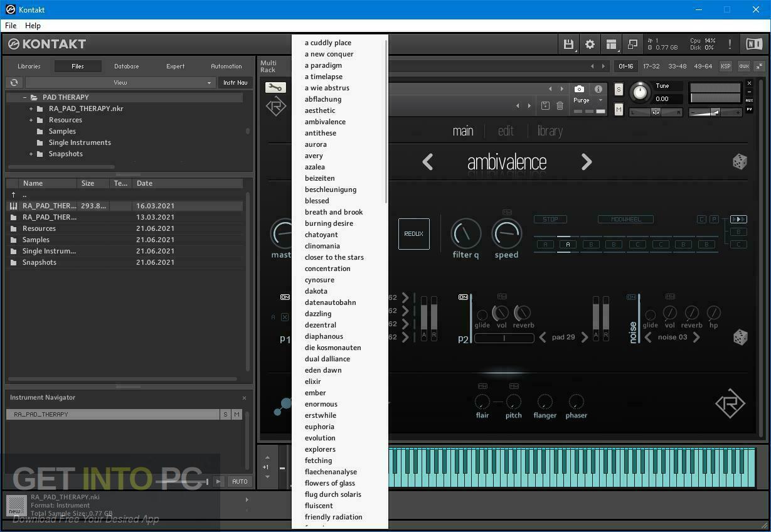Screen dimensions: 771x532
Task: Open the instrument library tab
Action: [550, 130]
